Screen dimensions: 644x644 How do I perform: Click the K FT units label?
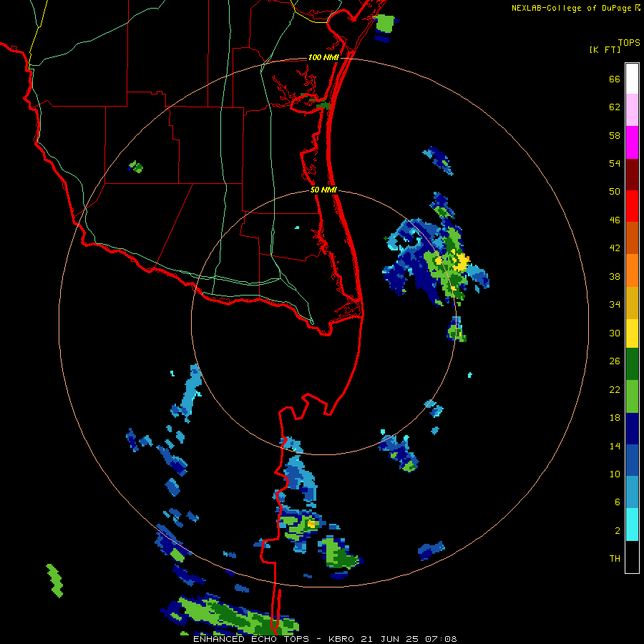pyautogui.click(x=605, y=50)
